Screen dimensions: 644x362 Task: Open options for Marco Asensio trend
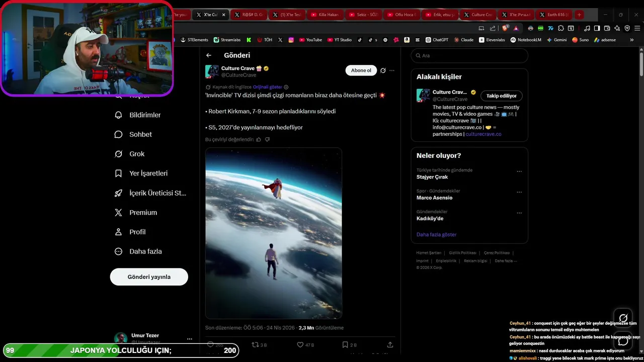coord(519,192)
